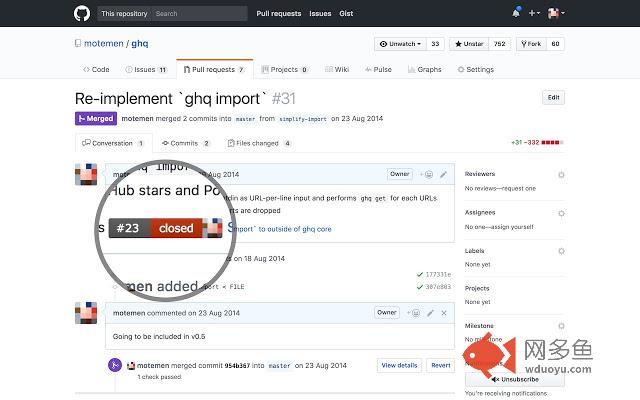Open the Reviewers gear settings
The height and width of the screenshot is (400, 640).
tap(561, 175)
